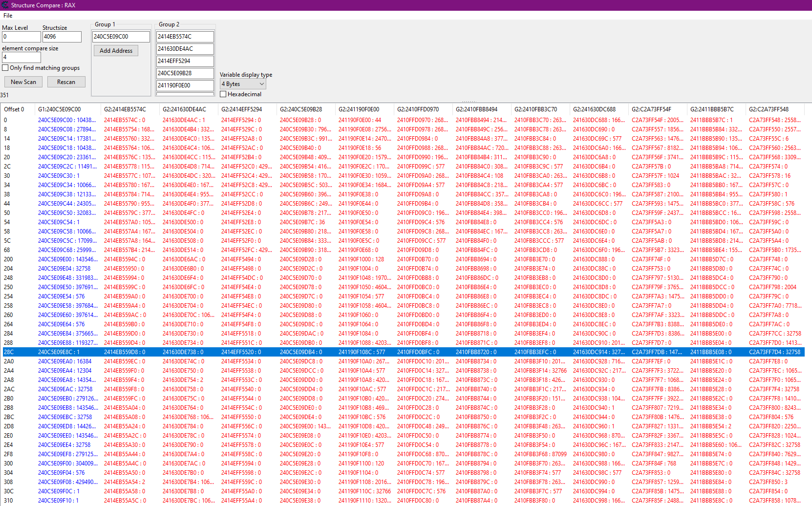
Task: Open the Variable display type dropdown
Action: tap(243, 84)
